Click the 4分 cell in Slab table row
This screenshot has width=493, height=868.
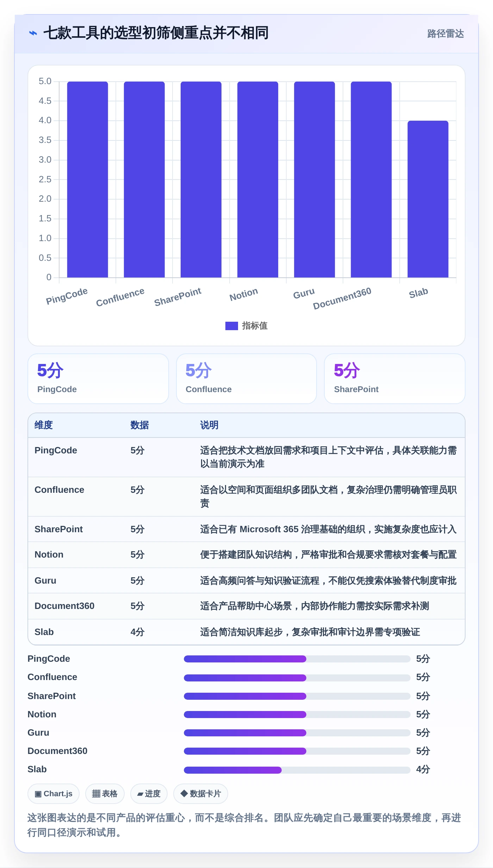[138, 632]
